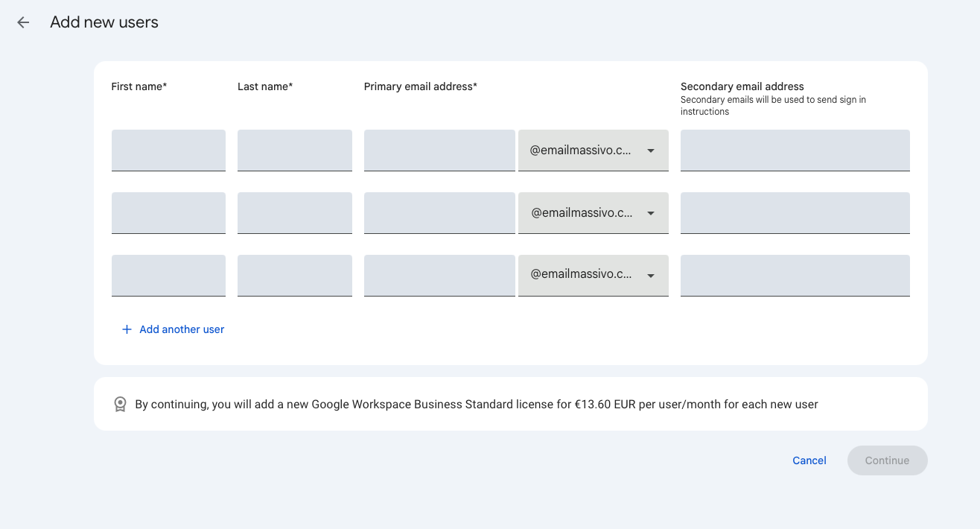The image size is (980, 529).
Task: Focus the first row First name field
Action: (168, 151)
